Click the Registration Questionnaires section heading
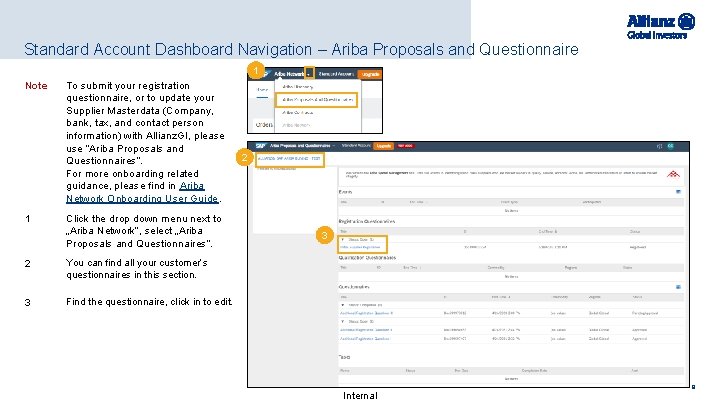 click(x=367, y=221)
